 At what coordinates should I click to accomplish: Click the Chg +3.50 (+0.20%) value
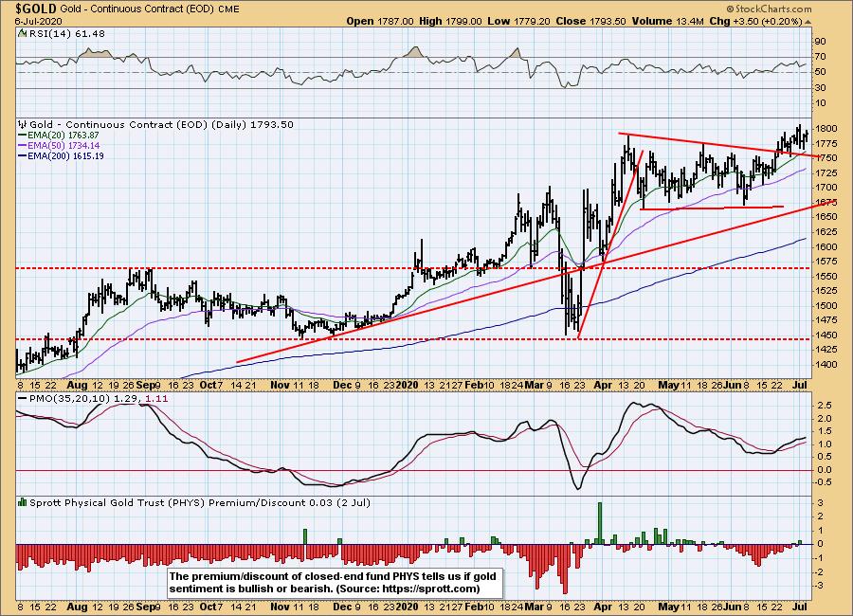click(x=756, y=21)
